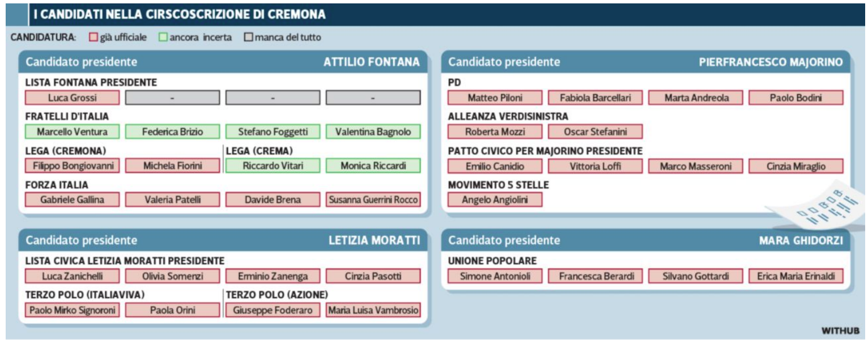Select Cinzia Miraglio in Patto Civico

(796, 166)
